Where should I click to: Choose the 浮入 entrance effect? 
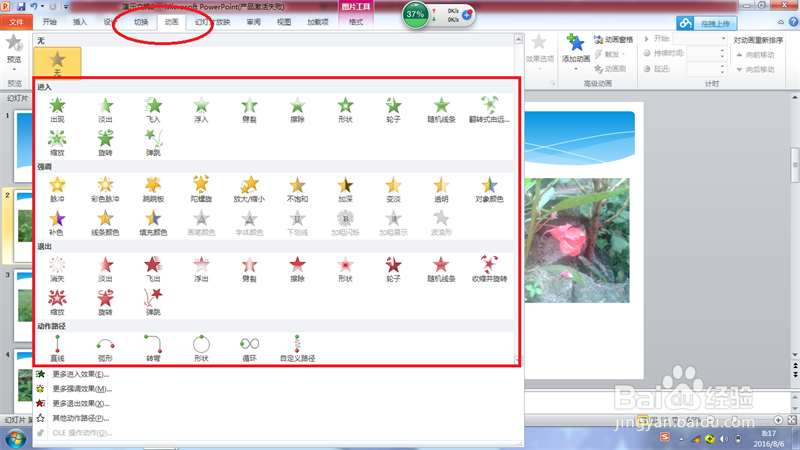[201, 110]
